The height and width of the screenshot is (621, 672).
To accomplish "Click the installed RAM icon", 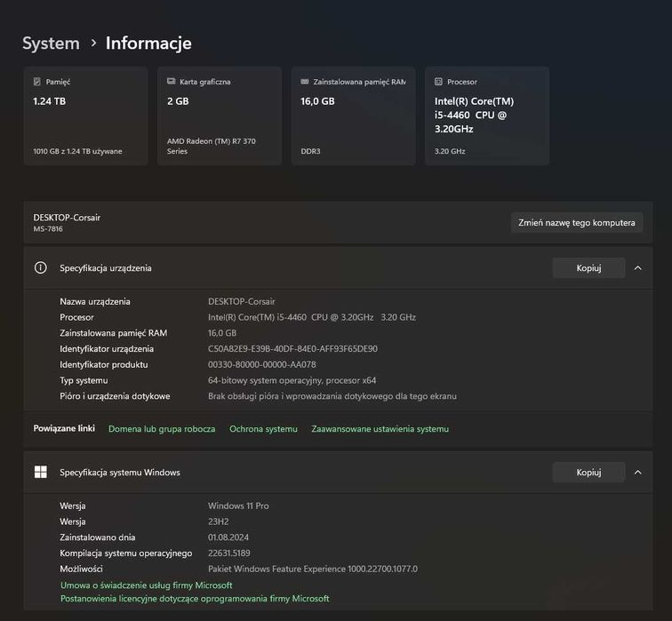I will click(305, 82).
